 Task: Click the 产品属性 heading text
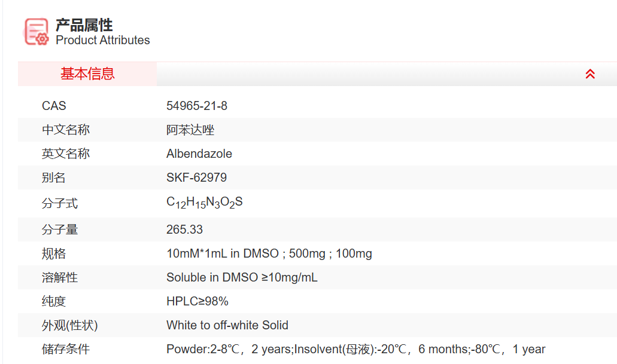[84, 25]
